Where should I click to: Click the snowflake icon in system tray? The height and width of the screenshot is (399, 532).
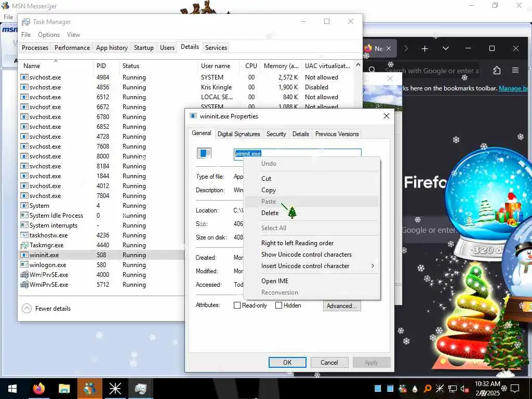point(440,389)
